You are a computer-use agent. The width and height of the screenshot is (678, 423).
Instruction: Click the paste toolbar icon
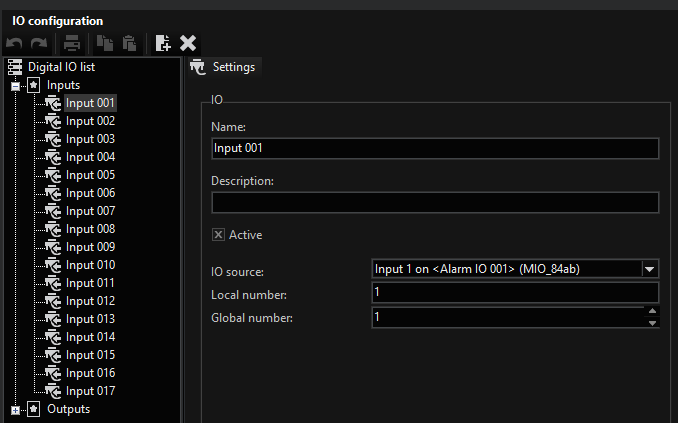(129, 43)
